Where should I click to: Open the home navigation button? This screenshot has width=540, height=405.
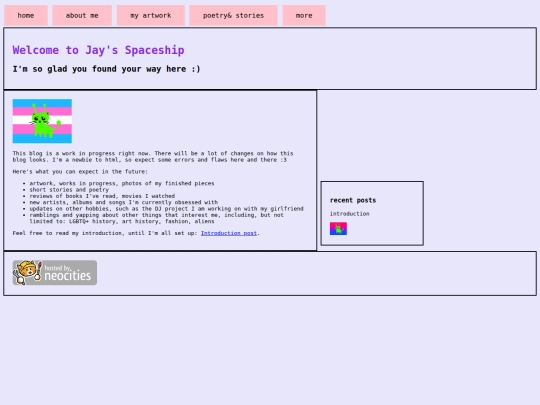26,15
